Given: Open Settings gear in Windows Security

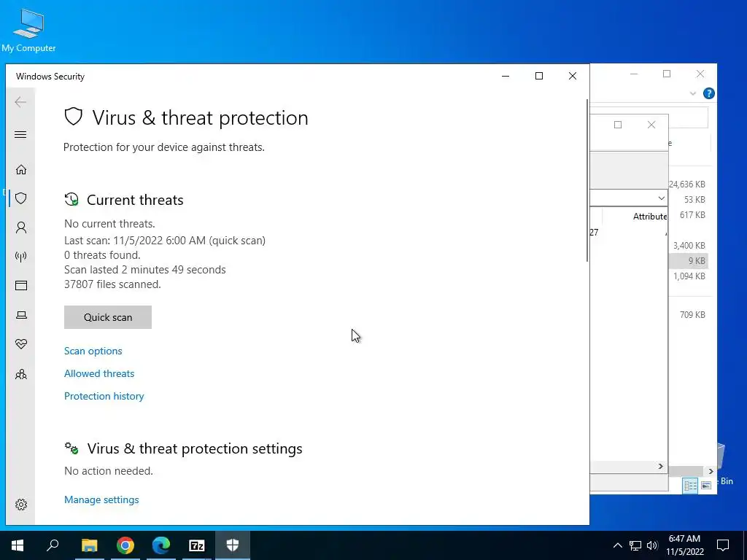Looking at the screenshot, I should pos(21,505).
